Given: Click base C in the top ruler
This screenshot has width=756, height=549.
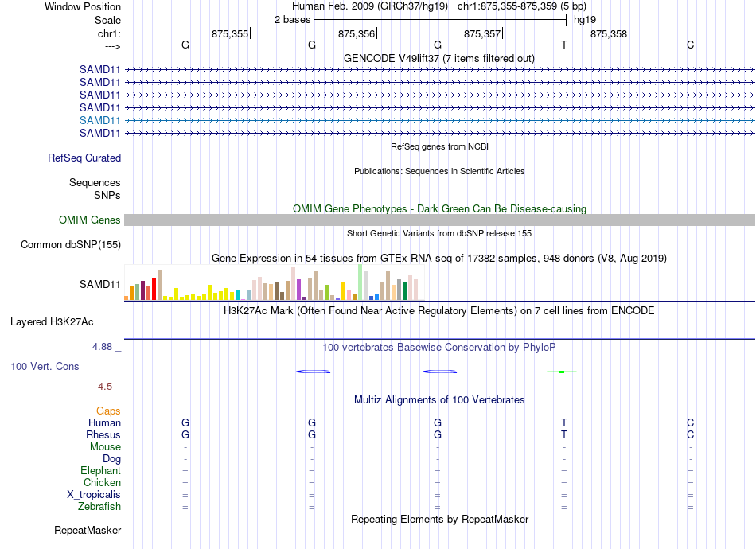Looking at the screenshot, I should (691, 45).
